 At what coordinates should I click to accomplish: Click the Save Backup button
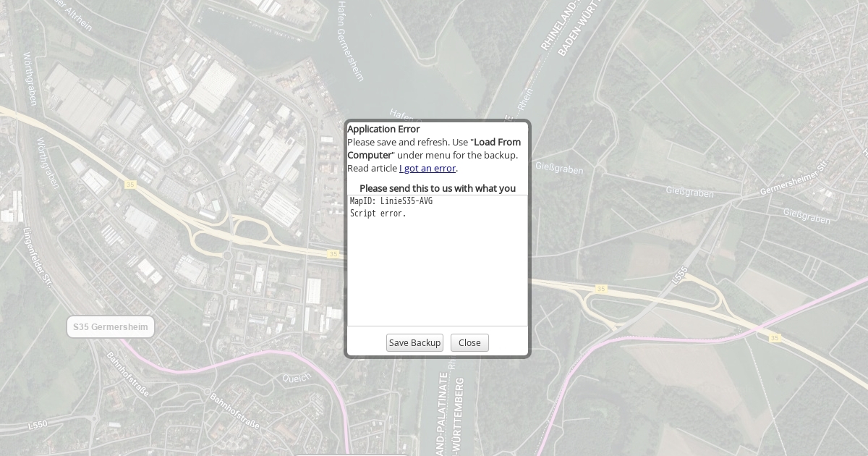414,343
